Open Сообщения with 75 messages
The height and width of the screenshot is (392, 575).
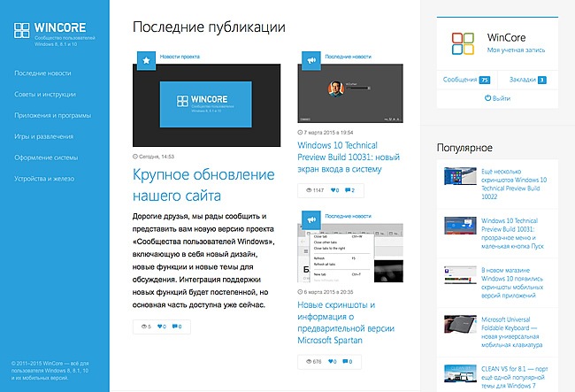[x=466, y=80]
